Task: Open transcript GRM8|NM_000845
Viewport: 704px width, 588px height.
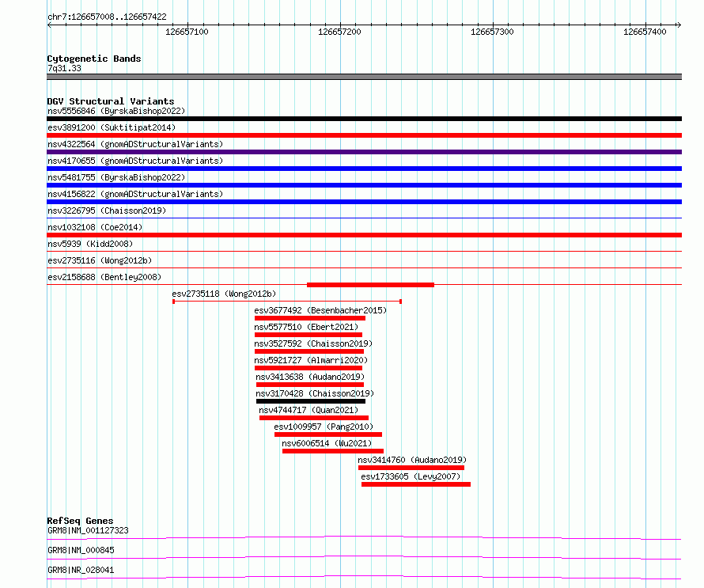Action: 81,550
